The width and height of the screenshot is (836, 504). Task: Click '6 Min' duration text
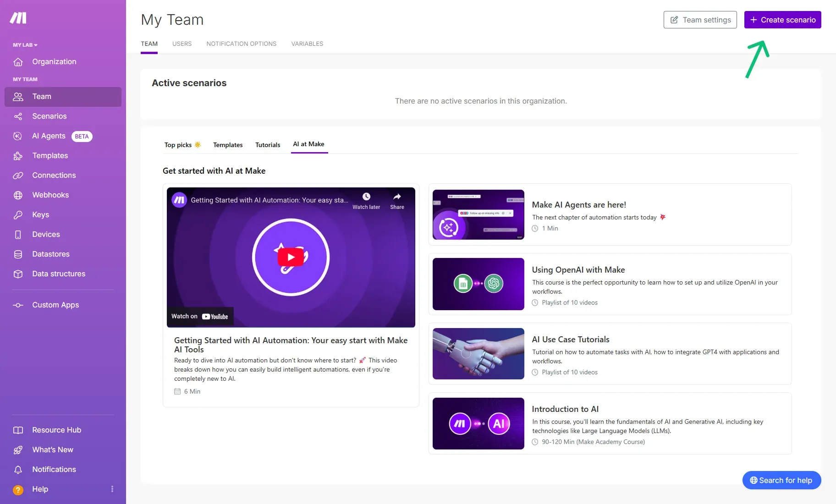pyautogui.click(x=192, y=392)
